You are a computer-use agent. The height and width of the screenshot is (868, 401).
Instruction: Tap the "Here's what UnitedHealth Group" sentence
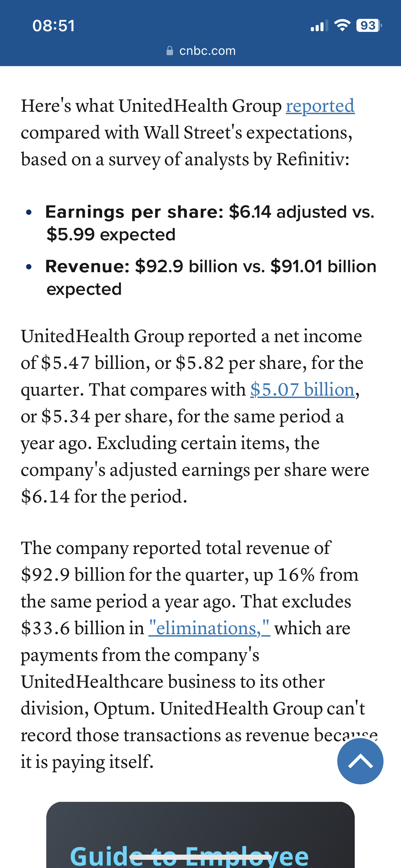click(151, 106)
